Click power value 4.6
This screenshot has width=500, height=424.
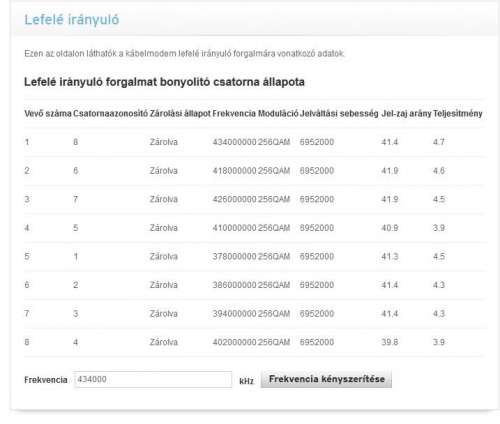439,171
